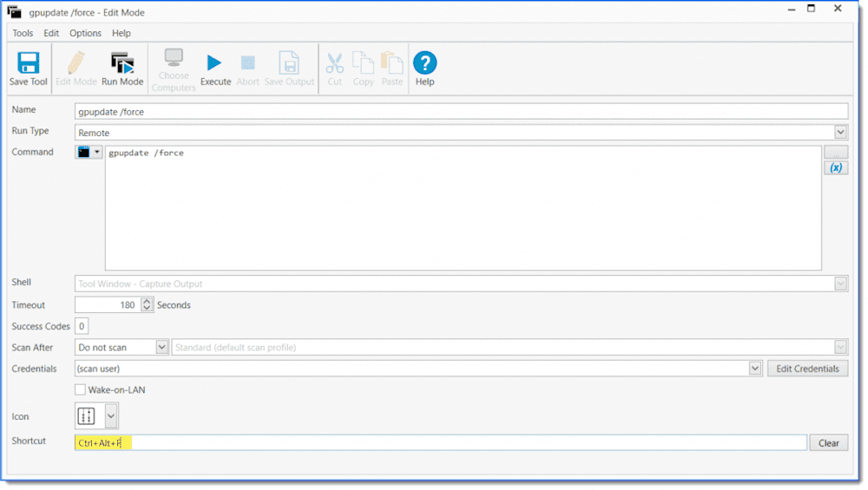Viewport: 868px width, 490px height.
Task: Open the Help menu
Action: point(122,33)
